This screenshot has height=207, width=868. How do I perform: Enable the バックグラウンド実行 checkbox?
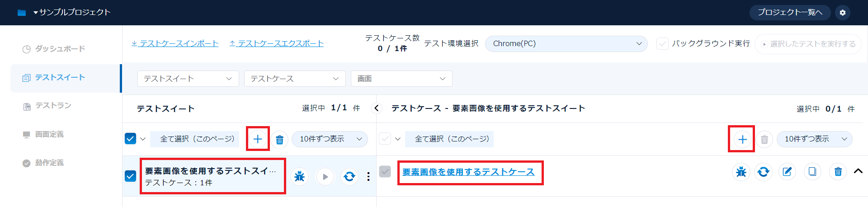click(662, 44)
